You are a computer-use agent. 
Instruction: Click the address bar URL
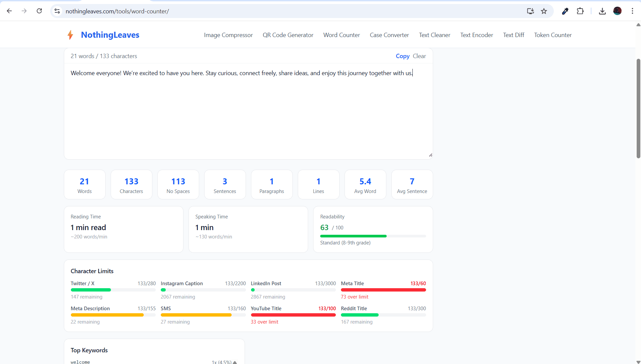(117, 11)
